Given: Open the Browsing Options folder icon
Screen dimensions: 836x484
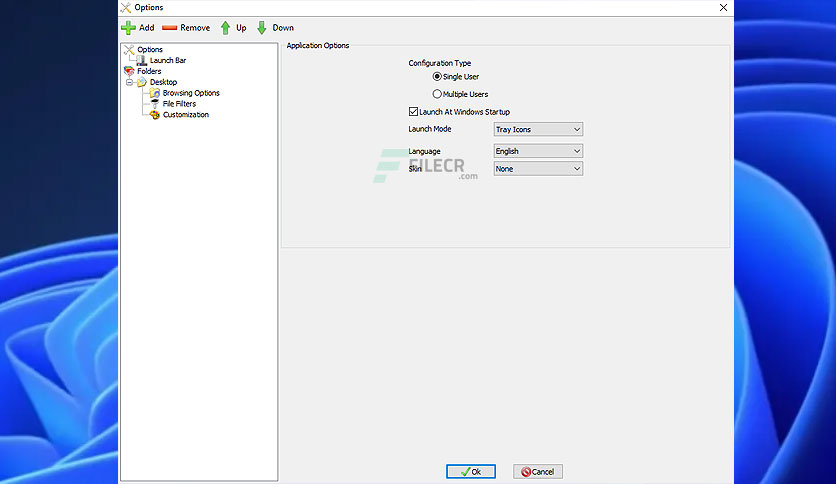Looking at the screenshot, I should coord(155,93).
